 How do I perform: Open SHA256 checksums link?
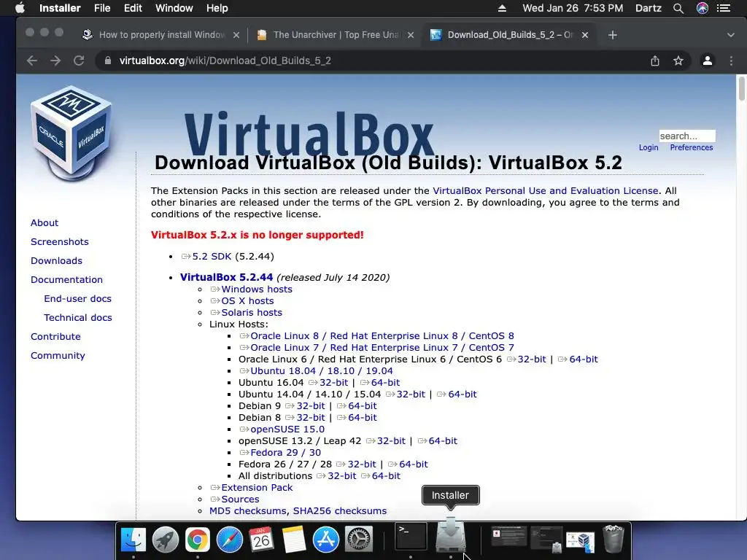[x=340, y=511]
